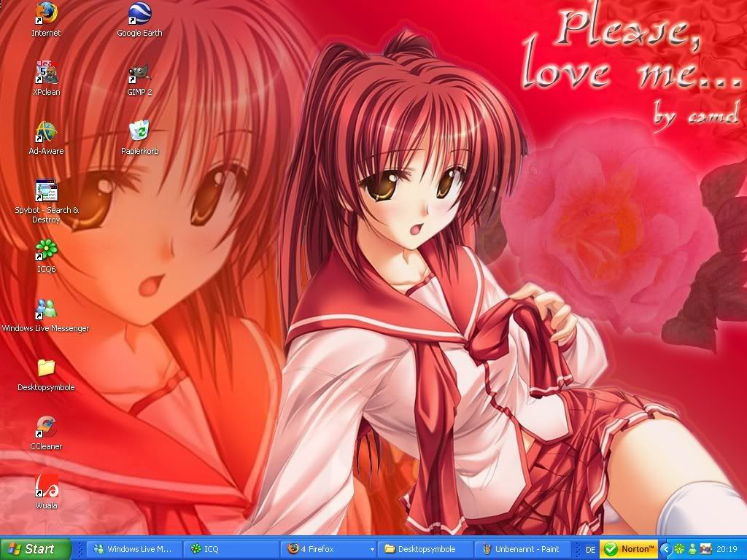The width and height of the screenshot is (747, 560).
Task: Switch to Windows Live Messenger taskbar button
Action: tap(134, 549)
